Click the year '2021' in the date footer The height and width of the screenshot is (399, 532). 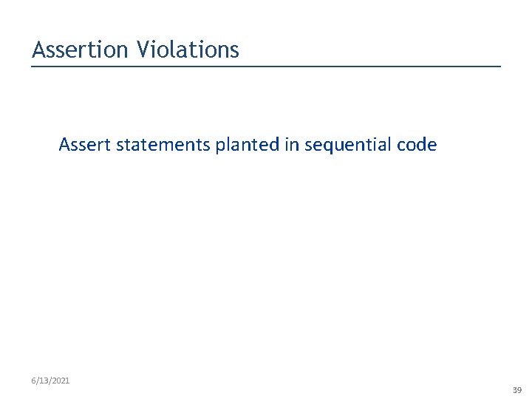pyautogui.click(x=61, y=381)
